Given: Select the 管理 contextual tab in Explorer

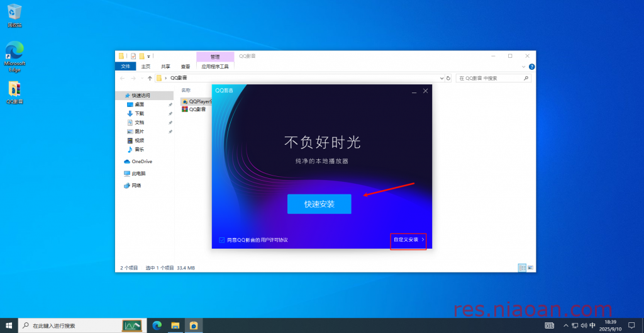Looking at the screenshot, I should click(215, 57).
